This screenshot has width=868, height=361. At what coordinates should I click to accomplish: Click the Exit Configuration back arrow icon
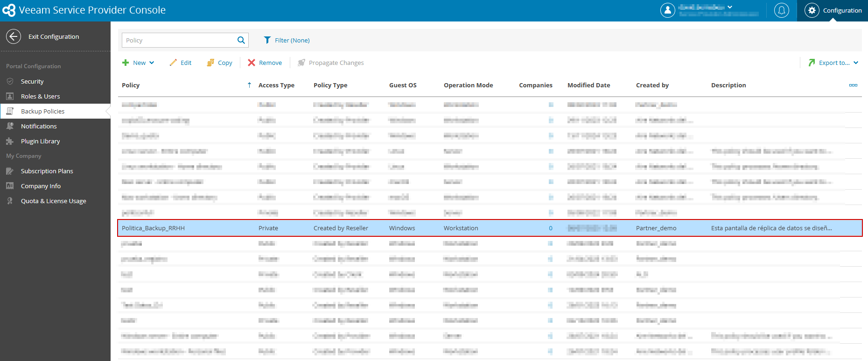click(x=14, y=36)
